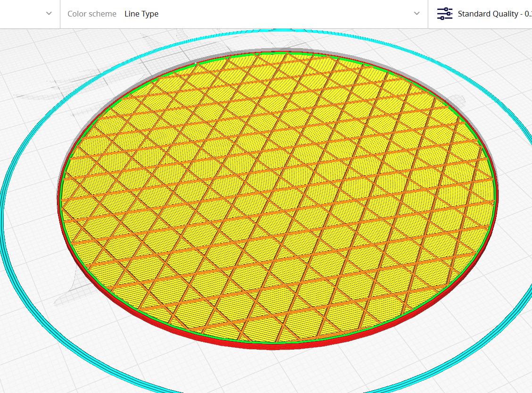The image size is (532, 393).
Task: Select the sliced yellow disc model in preview
Action: tap(277, 200)
